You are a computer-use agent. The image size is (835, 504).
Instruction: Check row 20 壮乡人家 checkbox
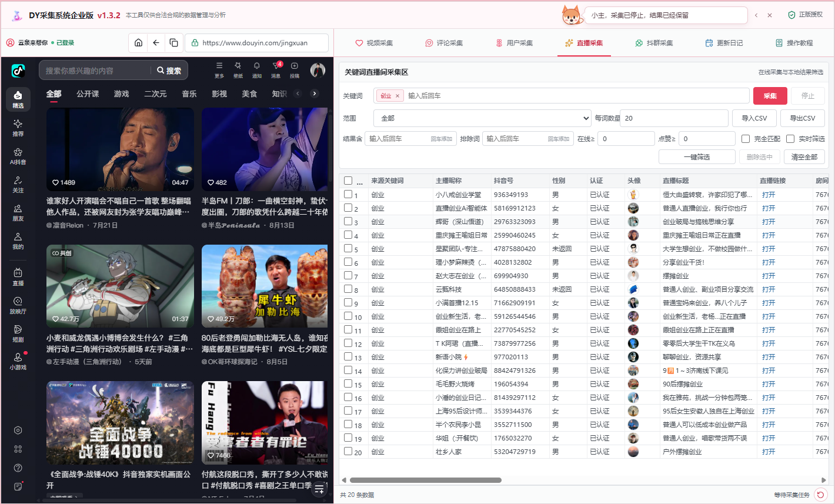[x=348, y=451]
